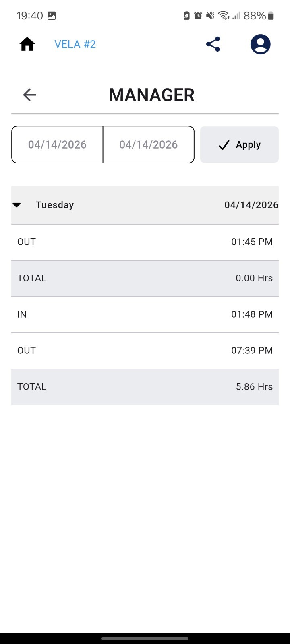
Task: Open the user profile avatar
Action: coord(260,44)
